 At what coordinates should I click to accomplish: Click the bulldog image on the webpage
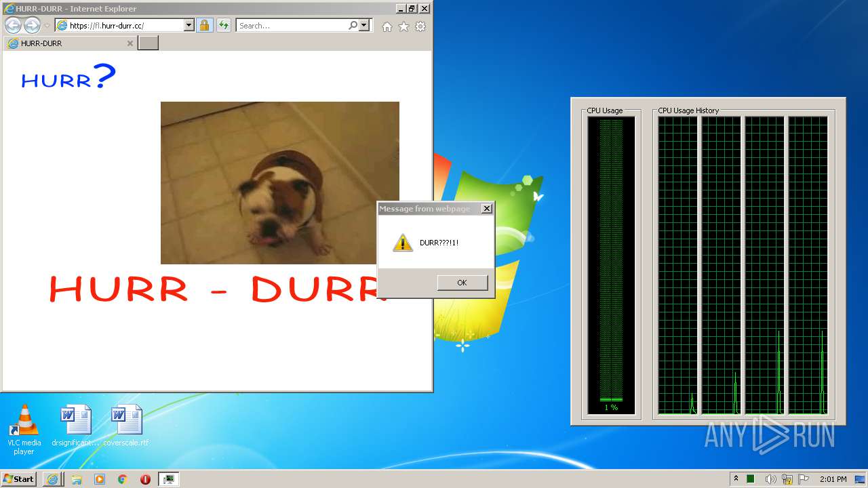click(x=279, y=183)
